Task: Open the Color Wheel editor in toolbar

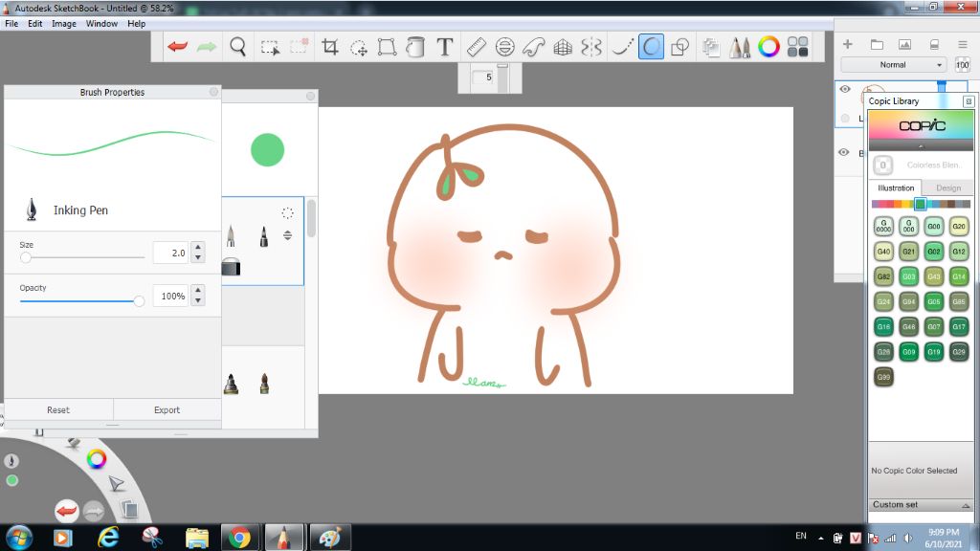Action: click(769, 47)
